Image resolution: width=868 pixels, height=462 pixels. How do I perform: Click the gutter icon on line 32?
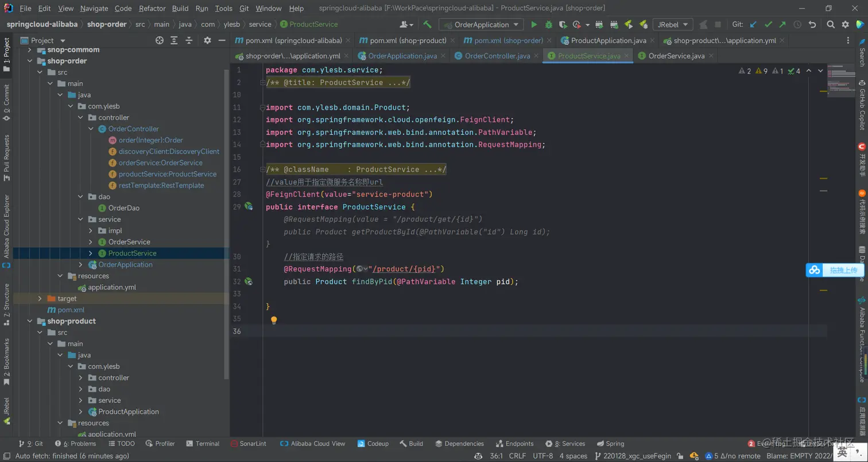pyautogui.click(x=249, y=282)
